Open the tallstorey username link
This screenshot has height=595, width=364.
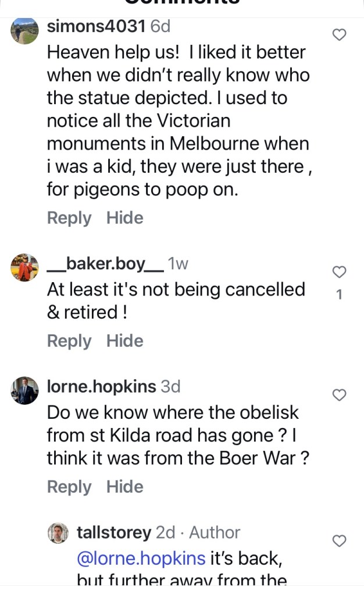[113, 532]
